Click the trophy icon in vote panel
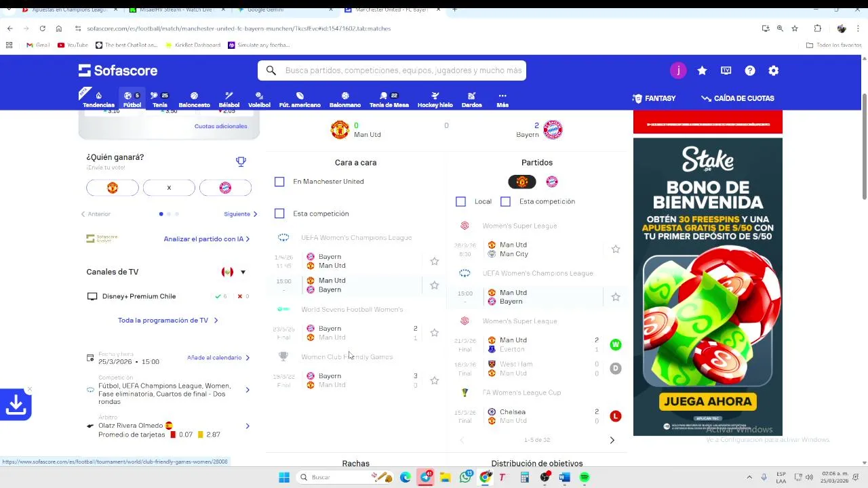Image resolution: width=868 pixels, height=488 pixels. 241,161
